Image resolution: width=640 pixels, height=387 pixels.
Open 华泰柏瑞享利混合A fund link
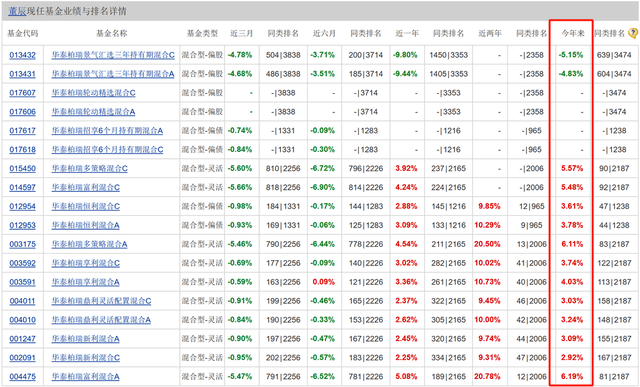pos(85,282)
